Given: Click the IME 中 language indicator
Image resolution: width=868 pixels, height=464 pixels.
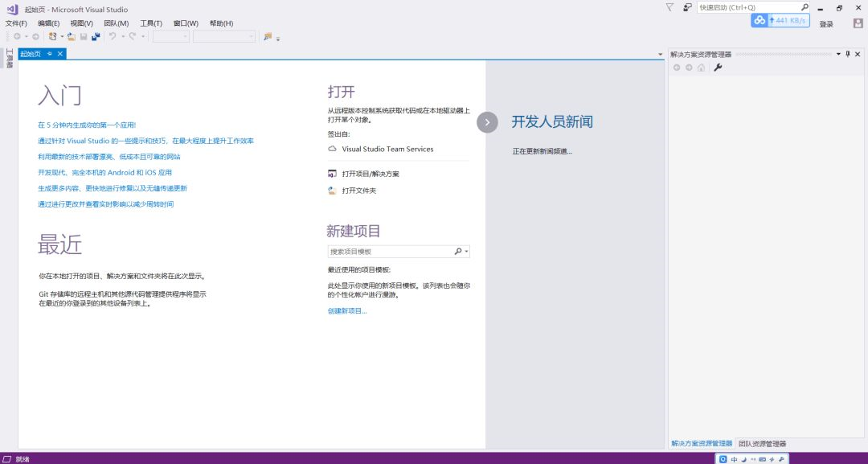Looking at the screenshot, I should point(734,459).
